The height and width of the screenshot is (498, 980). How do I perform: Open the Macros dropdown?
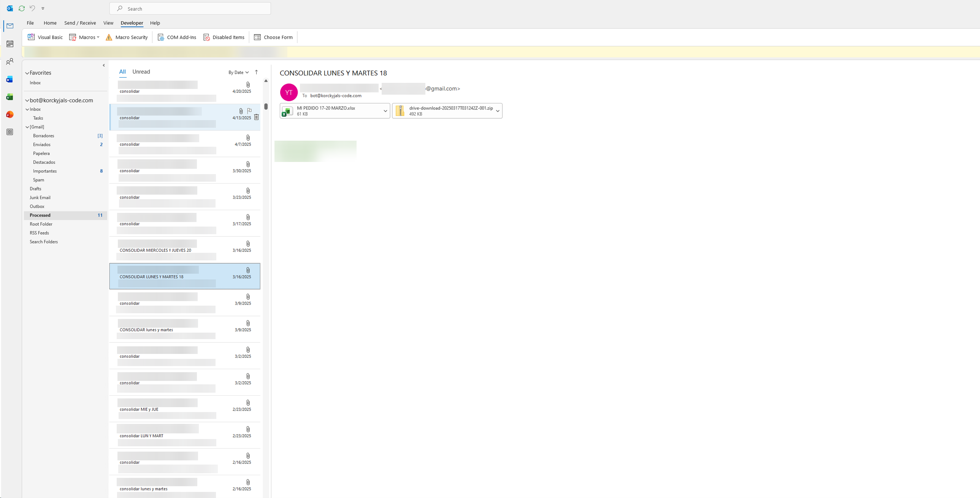pyautogui.click(x=84, y=37)
